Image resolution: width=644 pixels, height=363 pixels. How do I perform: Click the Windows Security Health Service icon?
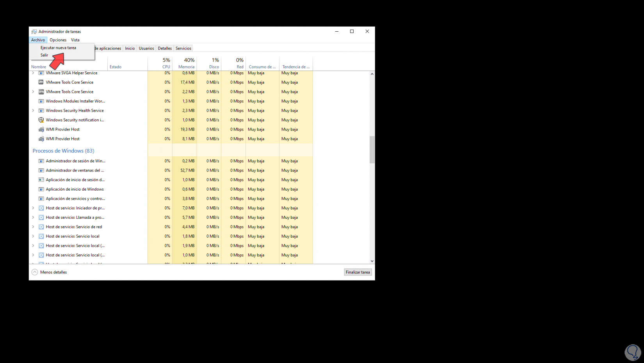(x=41, y=111)
